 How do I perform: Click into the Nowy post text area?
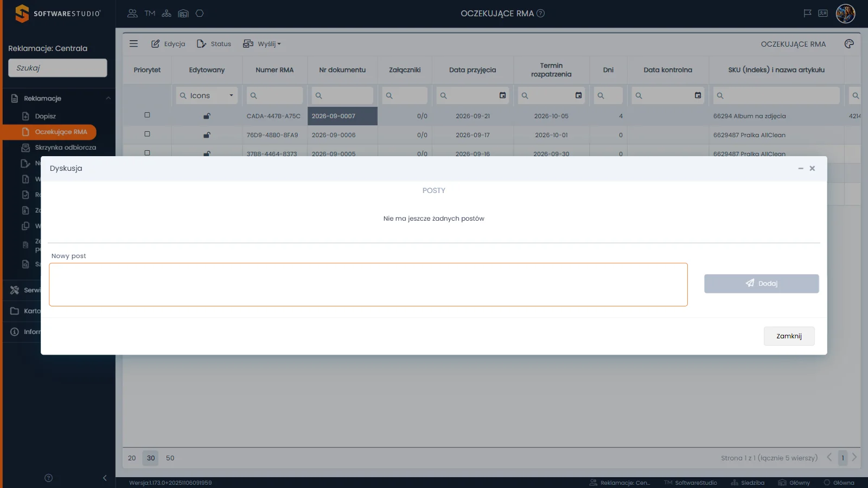(x=368, y=285)
